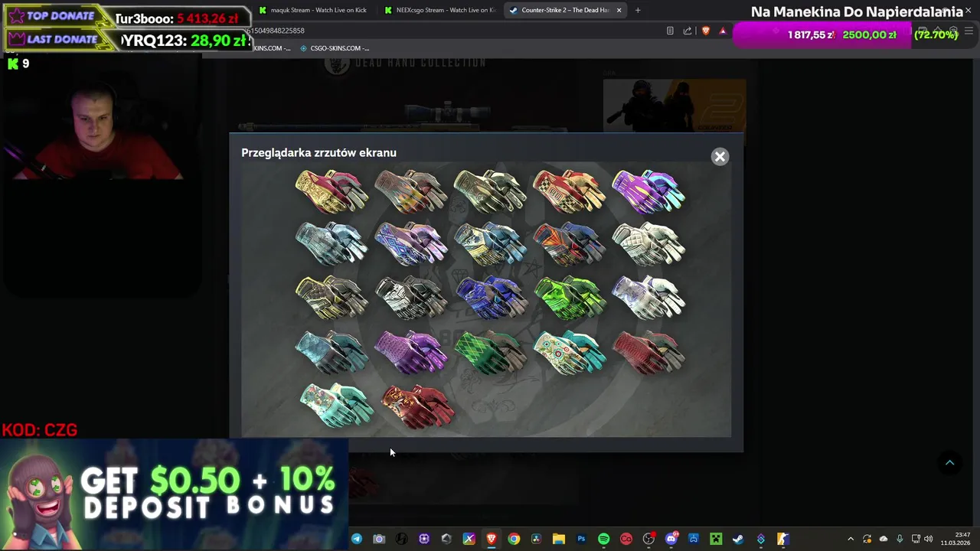Close the Przeglądarka zrzutów ekranu viewer

pyautogui.click(x=720, y=157)
